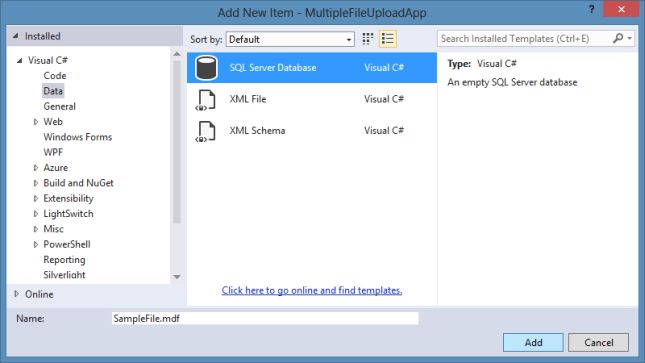Screen dimensions: 645x363
Task: Expand the PowerShell tree node
Action: pos(36,244)
